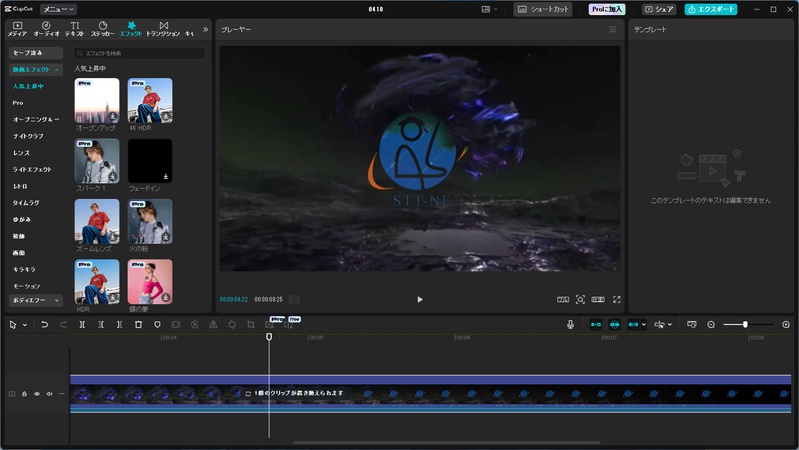Play the video in the player
799x450 pixels.
point(420,299)
